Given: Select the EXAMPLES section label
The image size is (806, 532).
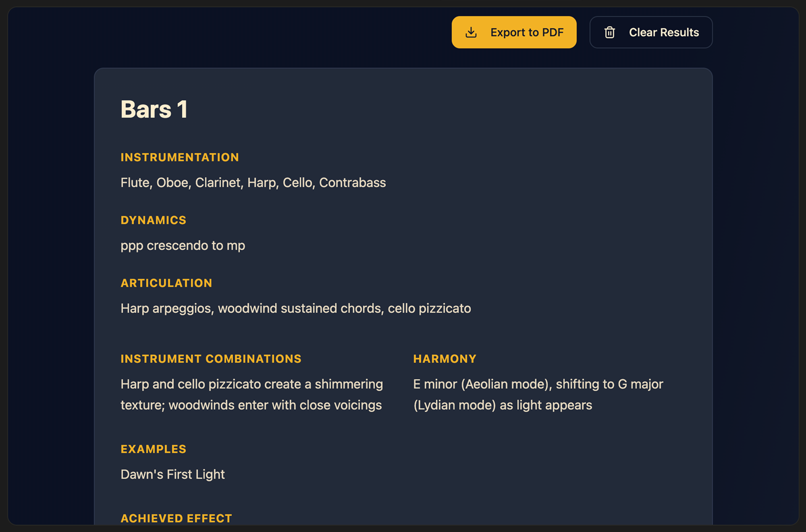Looking at the screenshot, I should (153, 449).
